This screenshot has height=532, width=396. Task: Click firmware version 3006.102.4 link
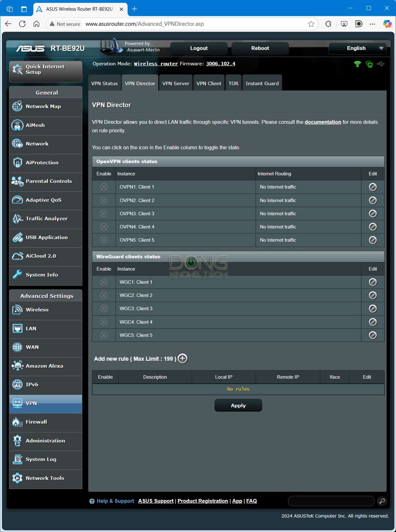[x=221, y=64]
